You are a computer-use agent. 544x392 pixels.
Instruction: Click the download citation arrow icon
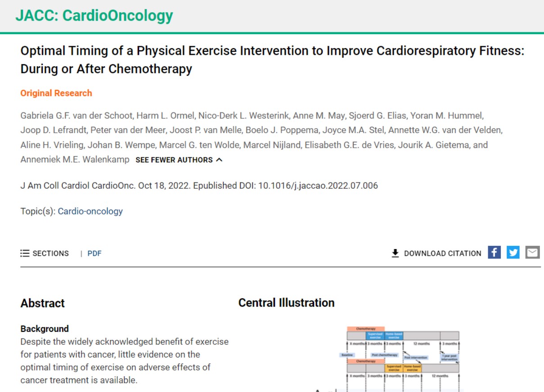396,254
